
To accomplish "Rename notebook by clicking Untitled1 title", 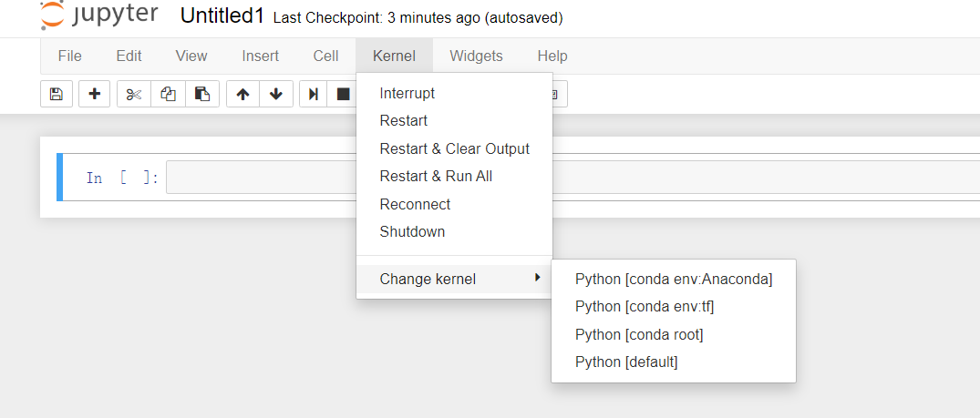I will (222, 16).
